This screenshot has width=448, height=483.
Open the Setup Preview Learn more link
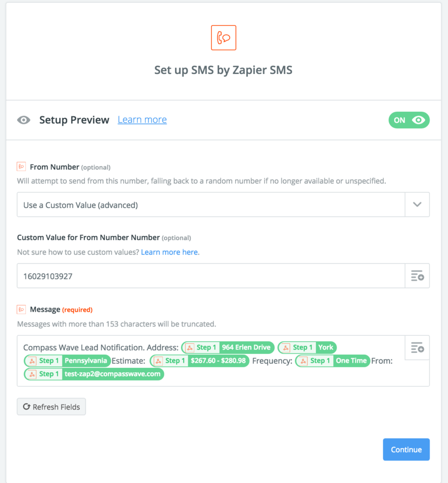point(142,120)
